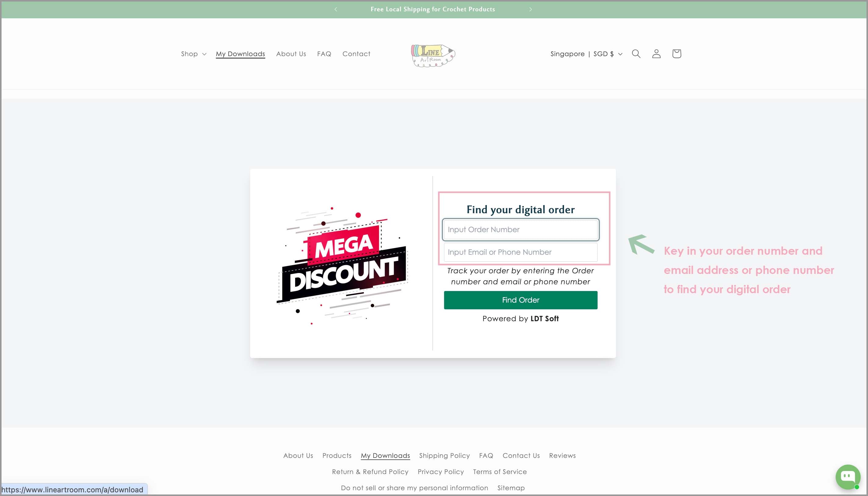Open the shopping cart bag icon
Screen dimensions: 868x496
coord(676,54)
